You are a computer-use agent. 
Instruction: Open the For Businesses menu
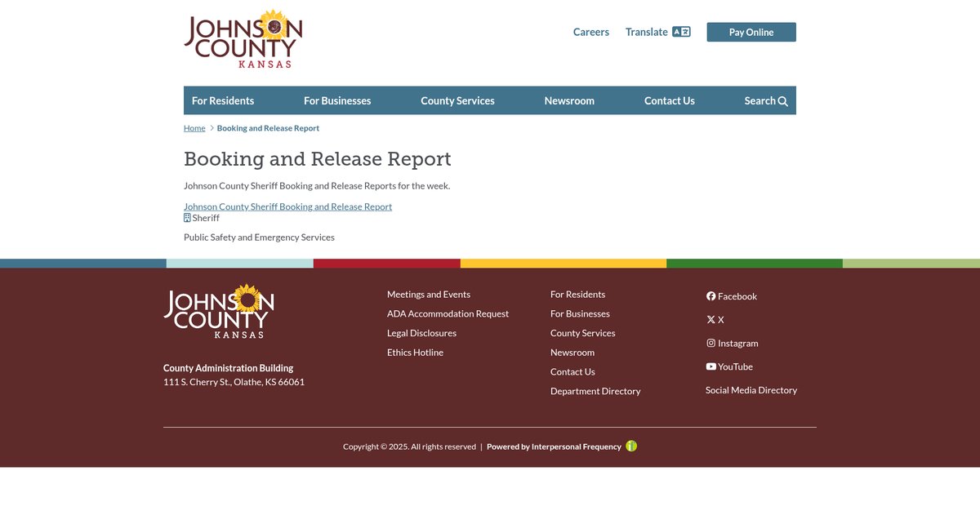click(x=337, y=100)
